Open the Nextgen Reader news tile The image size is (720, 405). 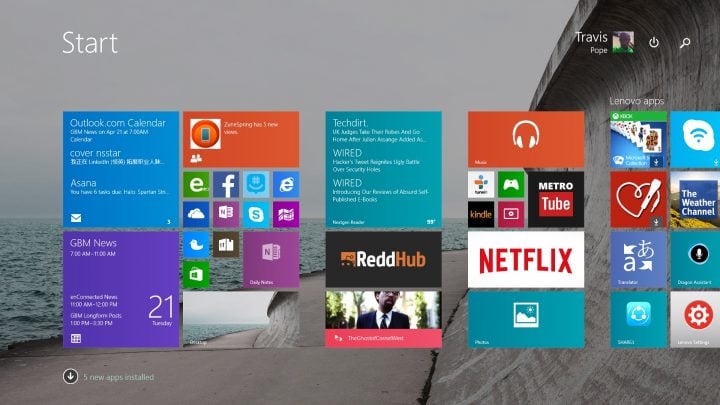[x=383, y=169]
